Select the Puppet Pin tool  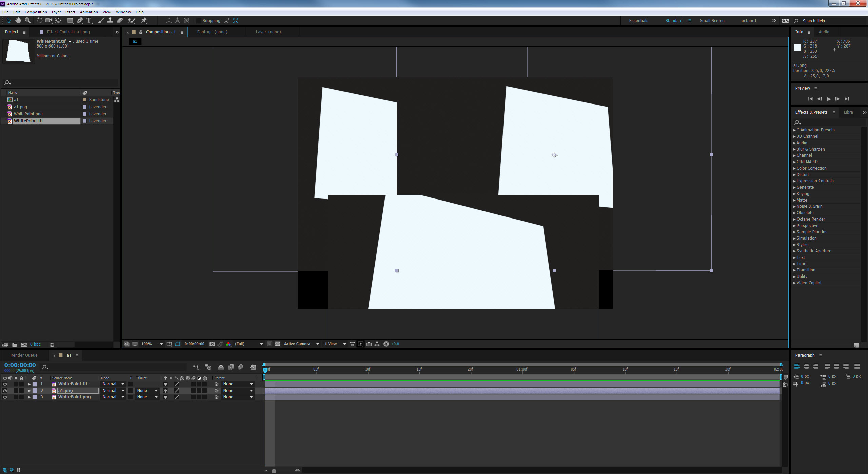click(144, 21)
